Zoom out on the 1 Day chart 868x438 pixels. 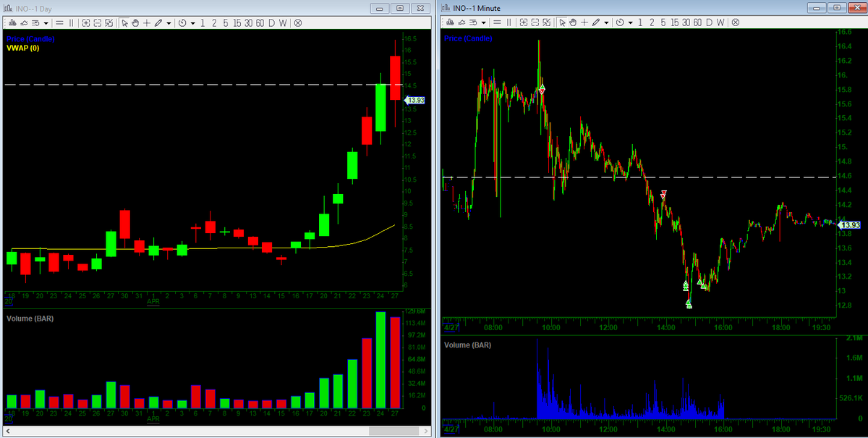pyautogui.click(x=98, y=22)
